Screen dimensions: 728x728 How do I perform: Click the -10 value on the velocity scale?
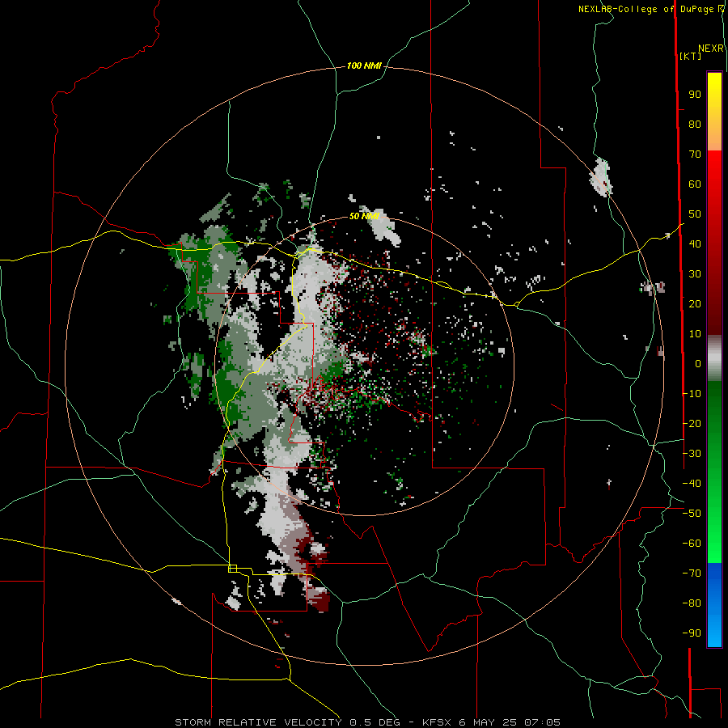[692, 394]
